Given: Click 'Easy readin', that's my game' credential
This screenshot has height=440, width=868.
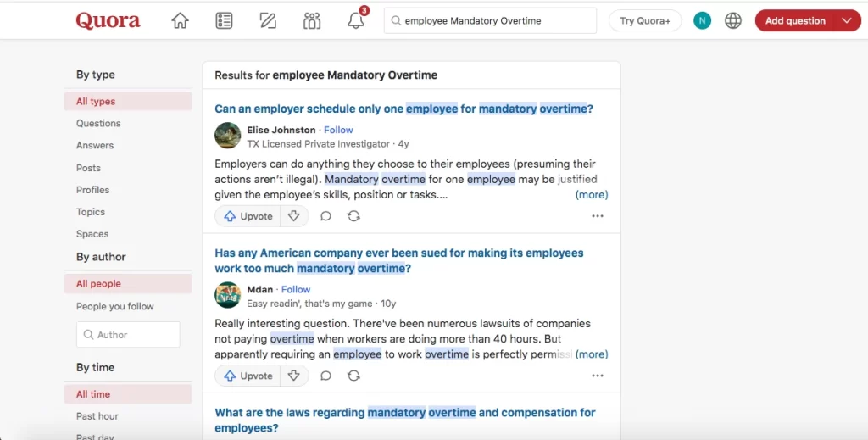Looking at the screenshot, I should click(309, 304).
